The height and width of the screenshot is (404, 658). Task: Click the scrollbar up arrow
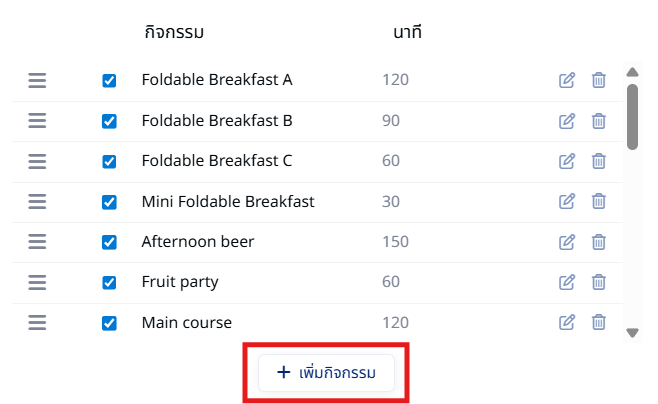coord(632,72)
